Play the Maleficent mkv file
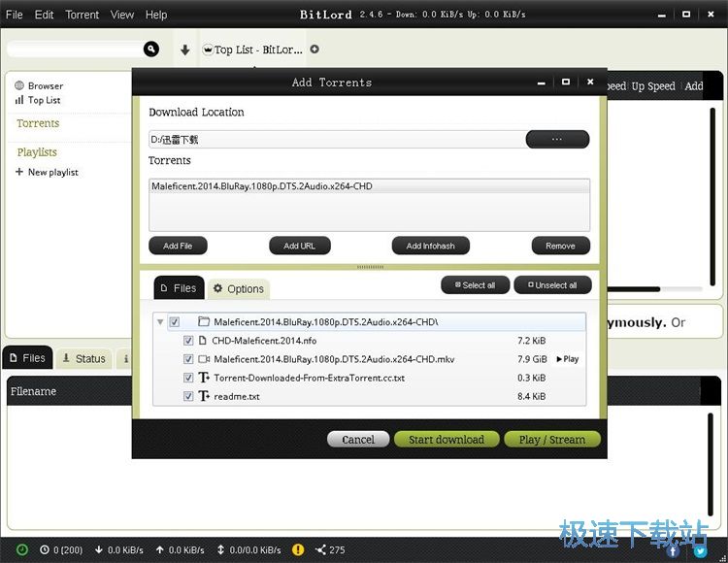Viewport: 728px width, 563px height. pos(567,359)
